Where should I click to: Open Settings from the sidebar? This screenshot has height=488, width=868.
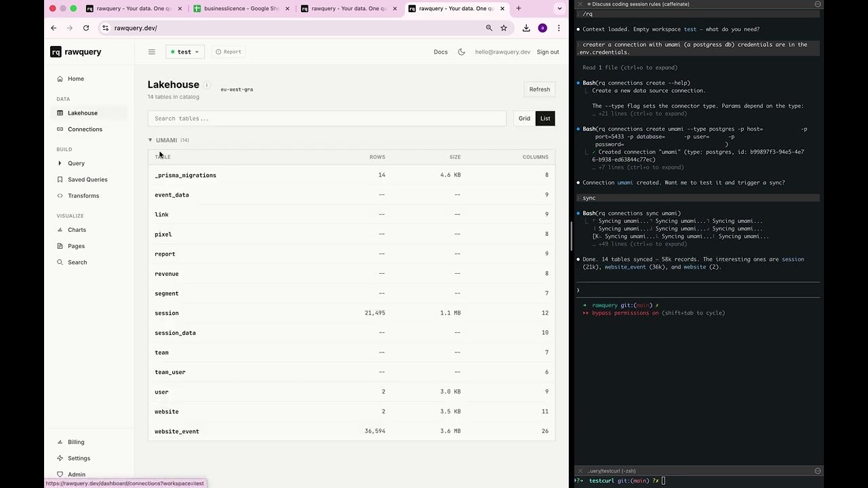click(79, 458)
